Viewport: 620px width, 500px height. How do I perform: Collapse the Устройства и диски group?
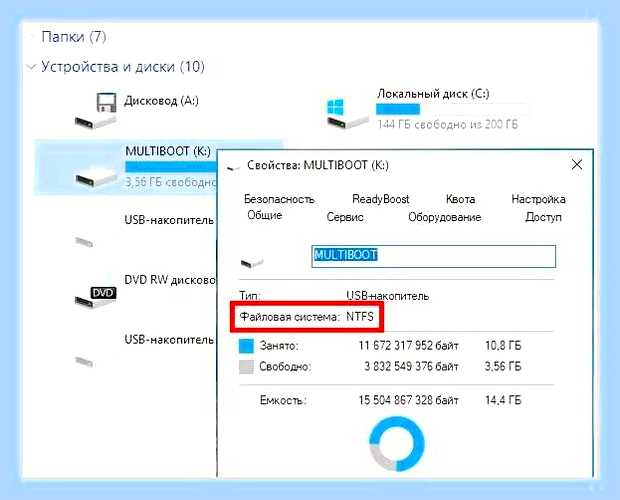point(32,67)
